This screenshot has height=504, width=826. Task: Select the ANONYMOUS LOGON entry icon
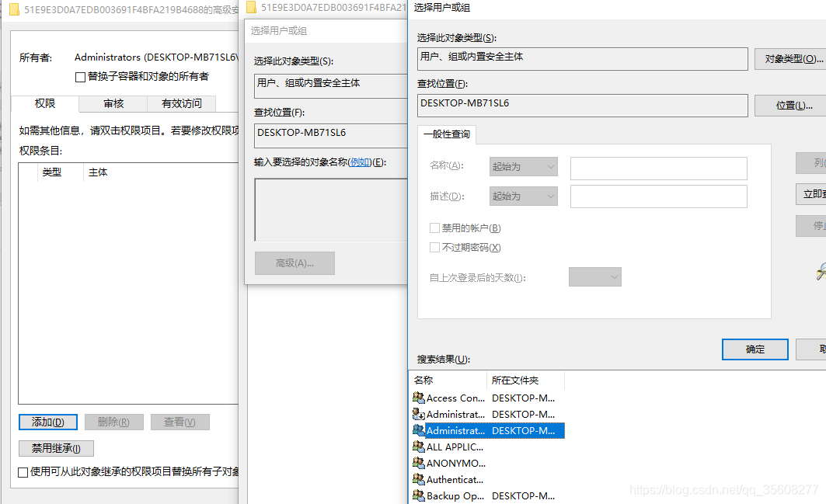[x=417, y=463]
